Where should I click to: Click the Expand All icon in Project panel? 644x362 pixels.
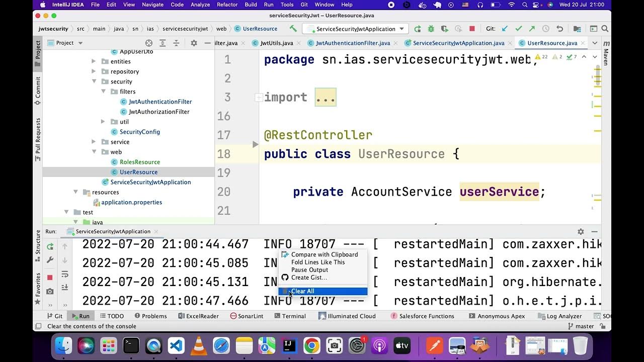point(163,43)
